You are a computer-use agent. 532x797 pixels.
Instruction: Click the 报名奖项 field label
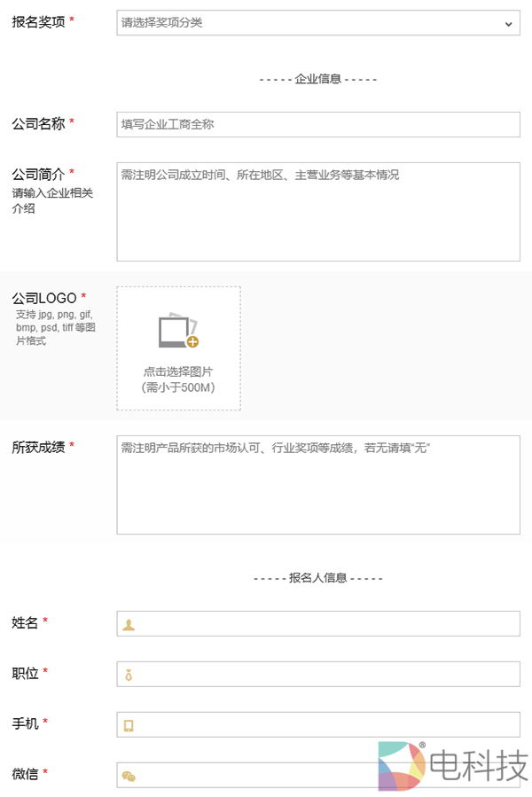[x=38, y=22]
